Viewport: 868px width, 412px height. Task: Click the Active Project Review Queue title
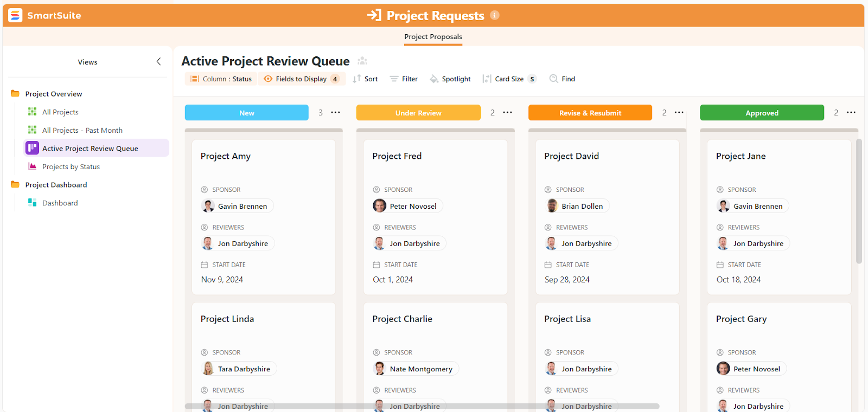(x=265, y=61)
